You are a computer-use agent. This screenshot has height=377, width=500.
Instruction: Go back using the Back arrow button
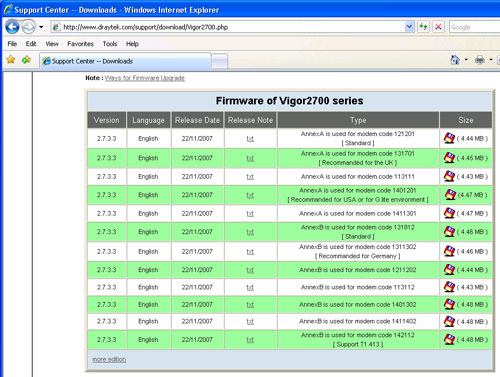(x=12, y=27)
